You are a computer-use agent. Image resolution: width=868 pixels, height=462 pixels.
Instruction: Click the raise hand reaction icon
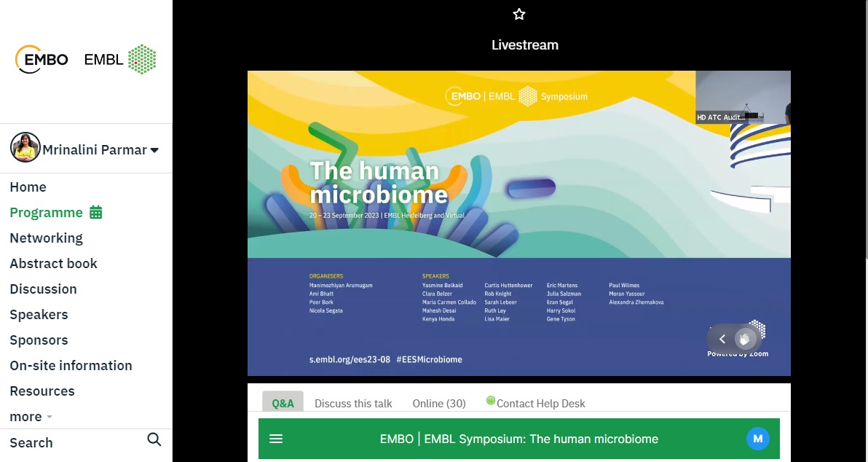coord(745,338)
